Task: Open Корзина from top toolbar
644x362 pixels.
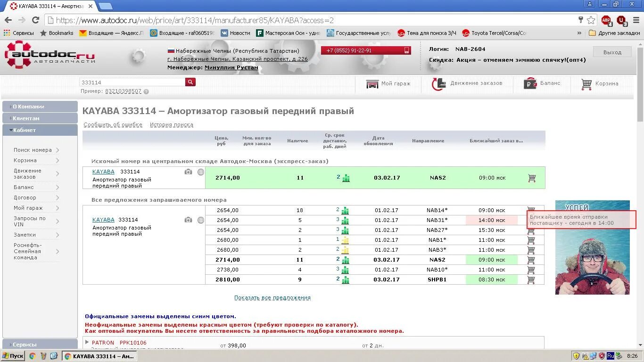Action: coord(599,84)
